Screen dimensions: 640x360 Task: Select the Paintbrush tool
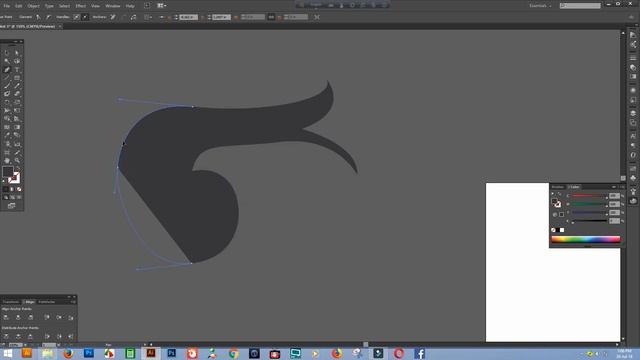(7, 86)
